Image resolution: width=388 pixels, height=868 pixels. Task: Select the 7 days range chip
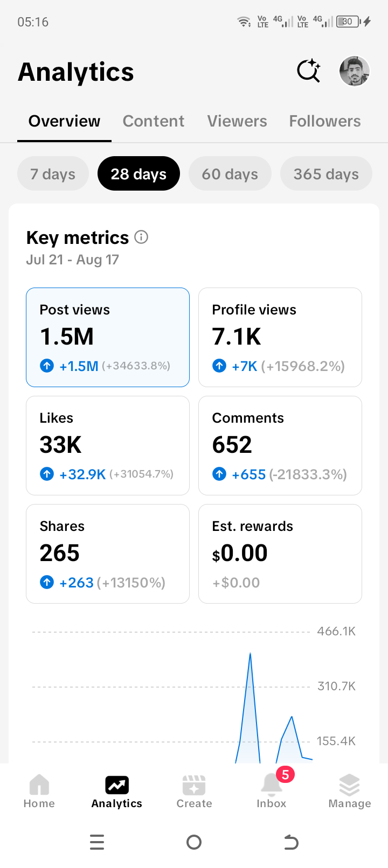pyautogui.click(x=53, y=173)
